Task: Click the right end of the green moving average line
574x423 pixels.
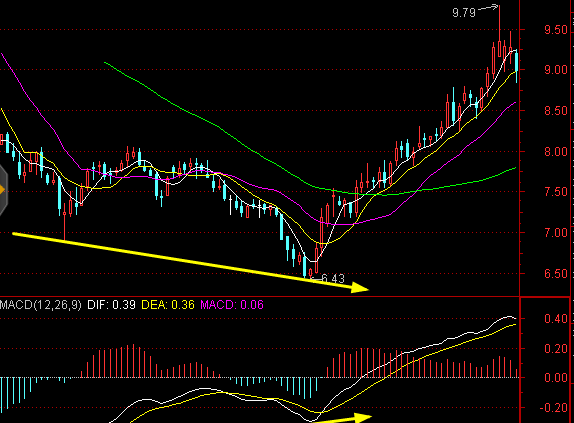Action: tap(514, 168)
